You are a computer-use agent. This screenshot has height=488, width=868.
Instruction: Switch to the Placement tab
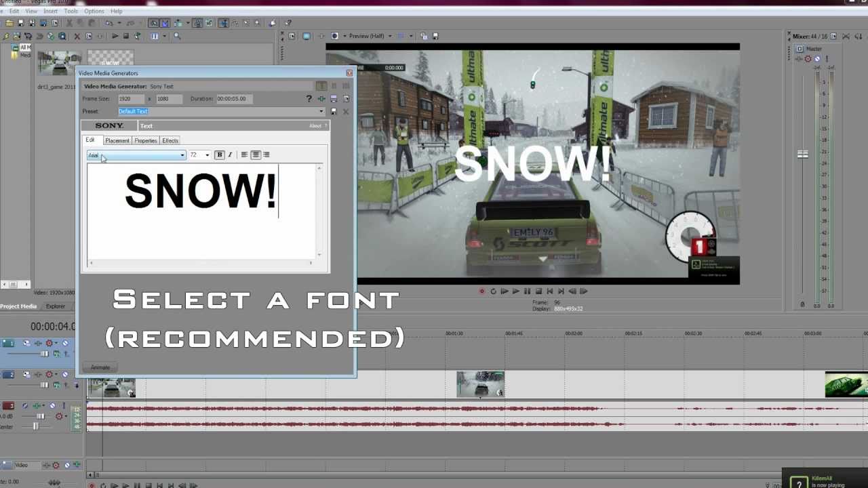coord(117,140)
